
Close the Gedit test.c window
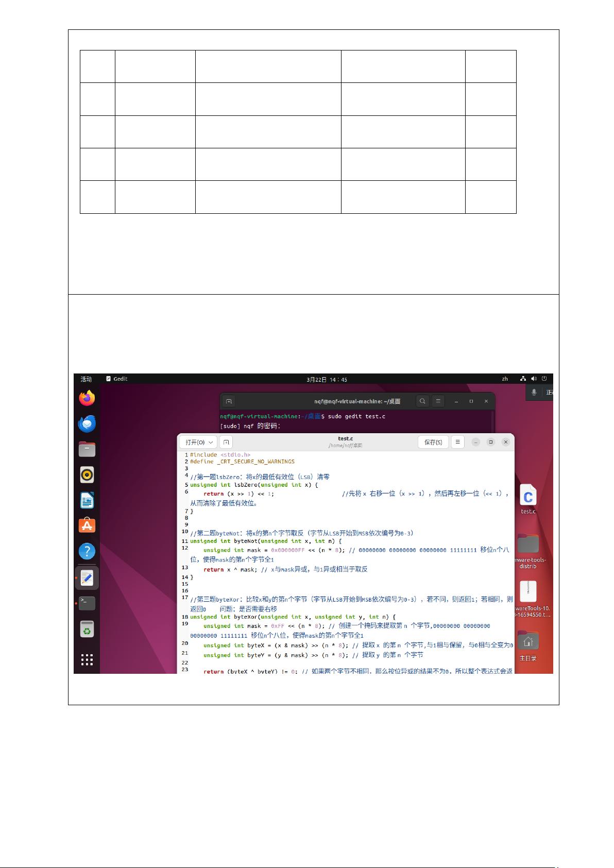tap(506, 442)
